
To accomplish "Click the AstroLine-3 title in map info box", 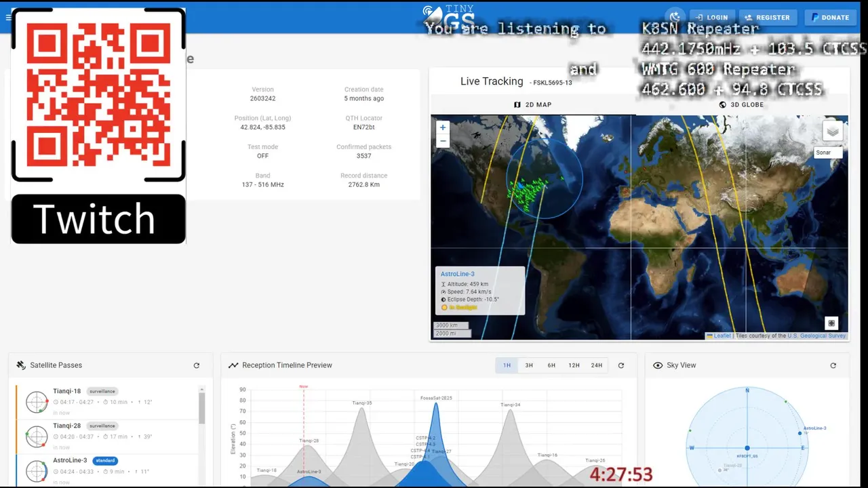I will [458, 274].
